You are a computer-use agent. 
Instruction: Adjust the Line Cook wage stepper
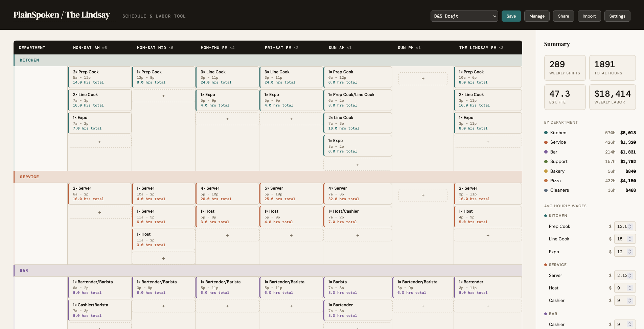(630, 239)
